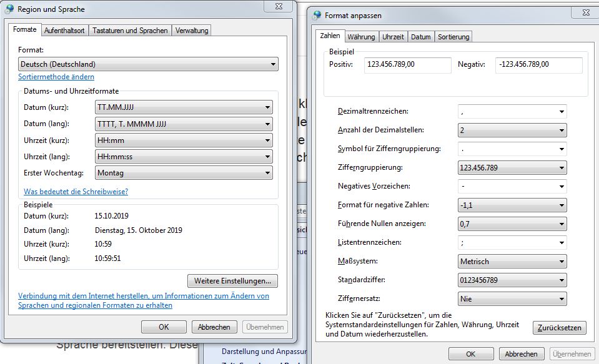
Task: Click Übernehmen in Format anpassen dialog
Action: pos(572,354)
